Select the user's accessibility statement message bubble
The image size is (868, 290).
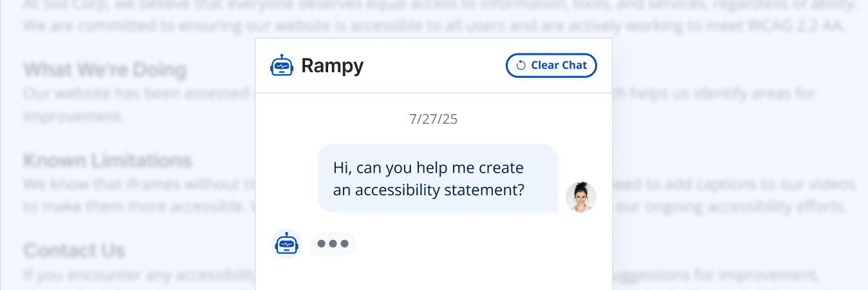(438, 179)
